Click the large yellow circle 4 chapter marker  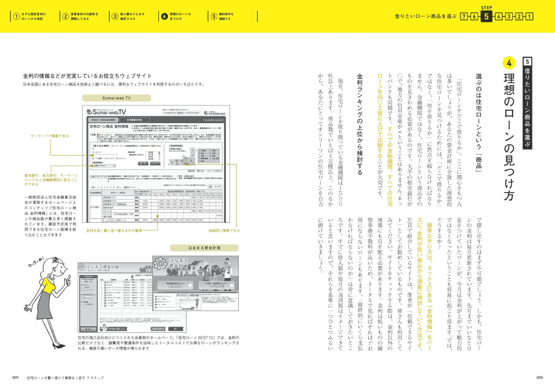[509, 63]
